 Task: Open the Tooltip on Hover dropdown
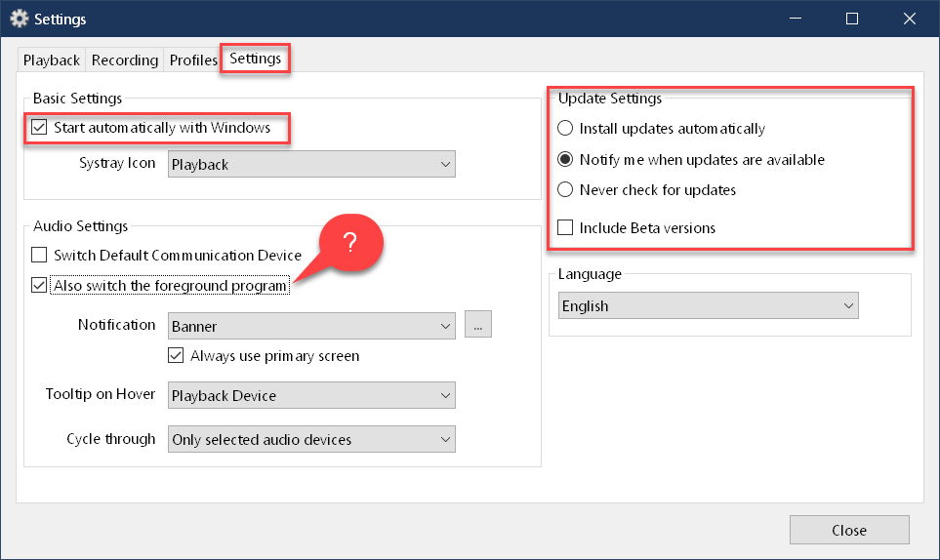point(311,395)
